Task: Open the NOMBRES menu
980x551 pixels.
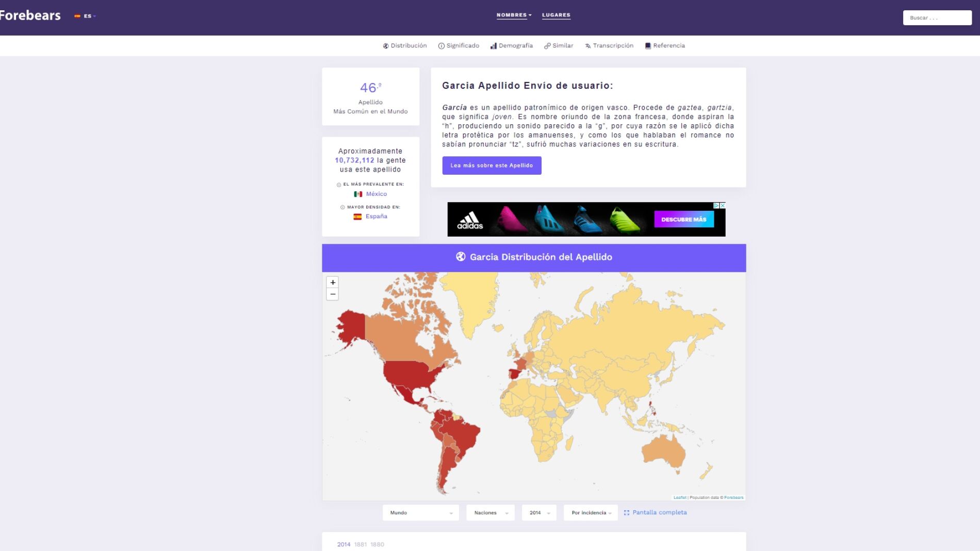Action: [x=513, y=15]
